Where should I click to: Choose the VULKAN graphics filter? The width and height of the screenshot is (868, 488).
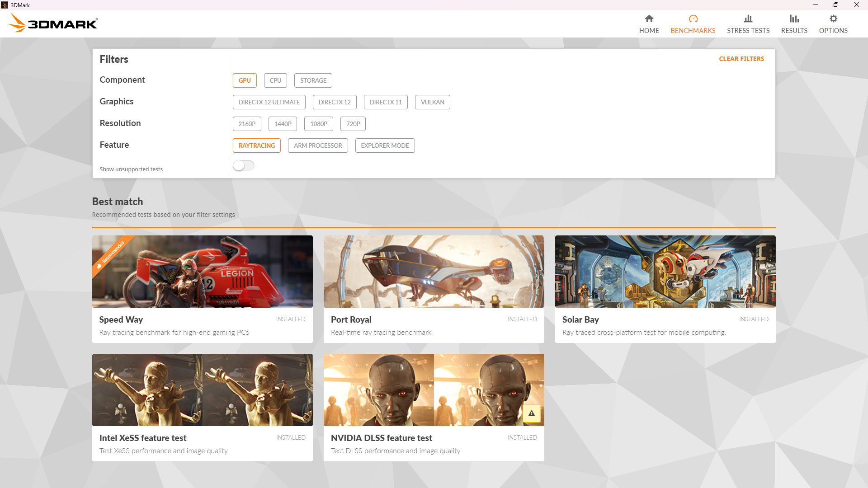pos(432,102)
